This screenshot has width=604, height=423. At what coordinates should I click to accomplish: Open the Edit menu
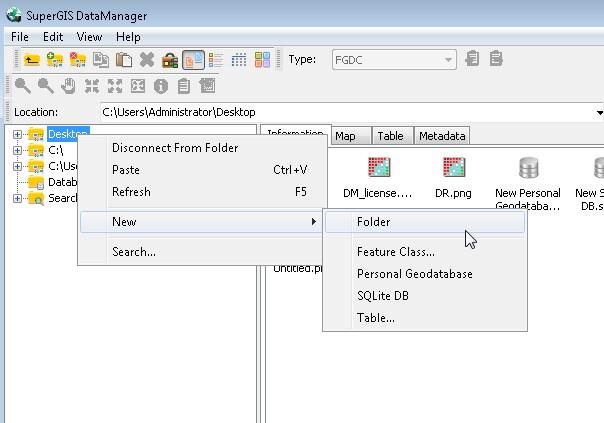[x=53, y=37]
